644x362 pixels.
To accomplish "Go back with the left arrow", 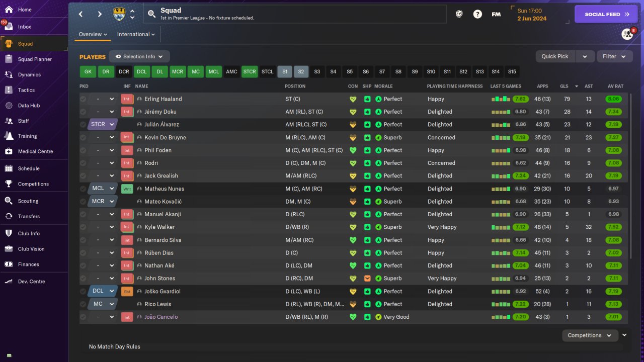I will pos(81,14).
